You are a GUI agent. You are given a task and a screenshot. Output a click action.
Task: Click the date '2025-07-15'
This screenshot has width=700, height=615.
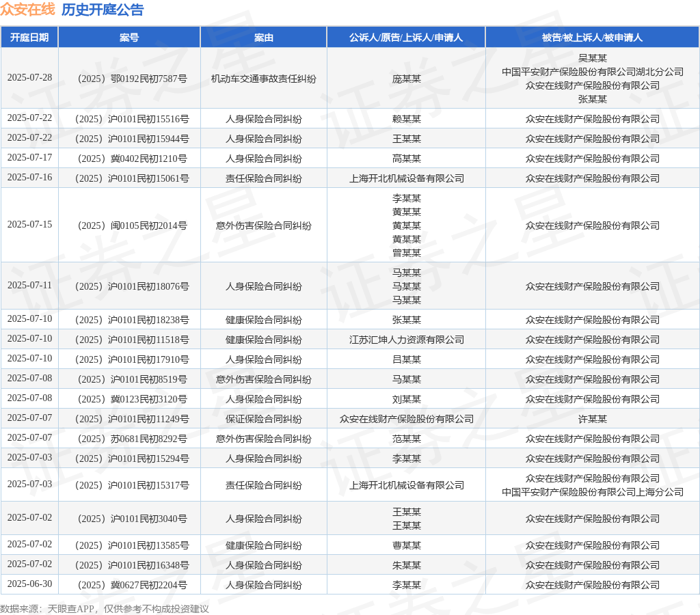[29, 225]
